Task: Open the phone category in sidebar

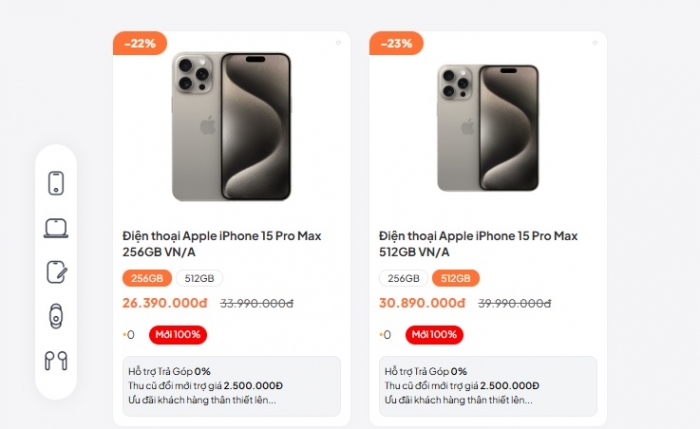Action: click(x=56, y=183)
